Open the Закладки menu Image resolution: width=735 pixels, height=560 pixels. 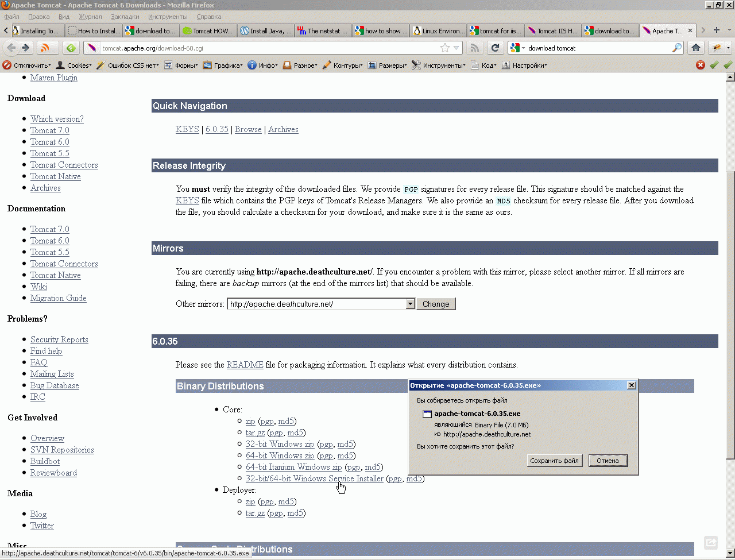pos(125,17)
